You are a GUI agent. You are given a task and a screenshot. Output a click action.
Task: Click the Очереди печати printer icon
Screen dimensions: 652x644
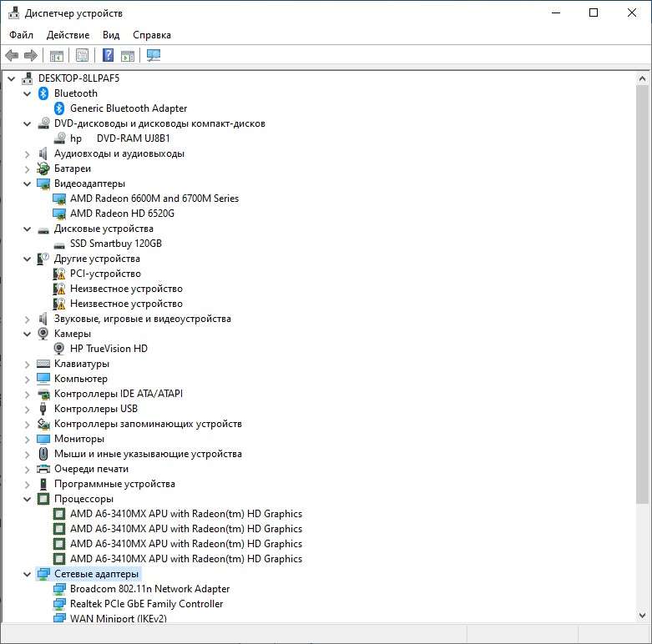point(43,469)
